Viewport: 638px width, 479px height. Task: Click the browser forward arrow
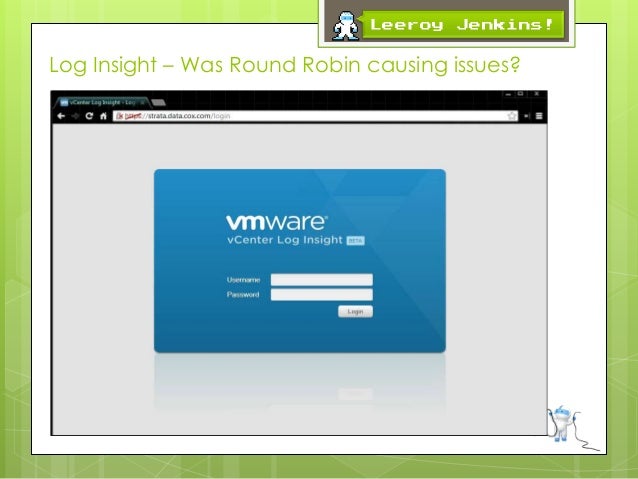point(75,116)
